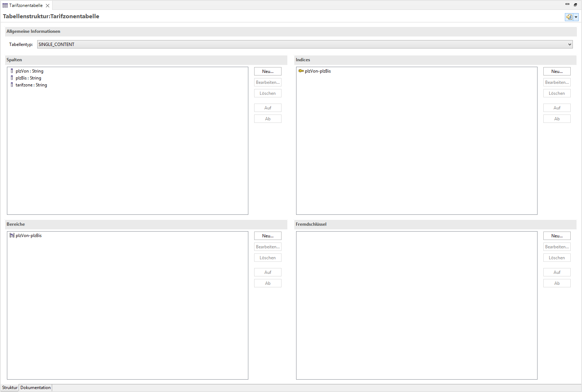Select tarifzone : String in Spalten list

pyautogui.click(x=31, y=85)
